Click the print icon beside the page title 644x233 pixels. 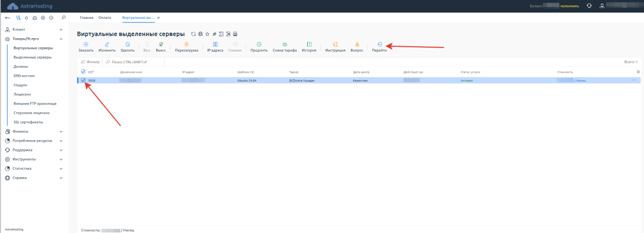point(235,34)
